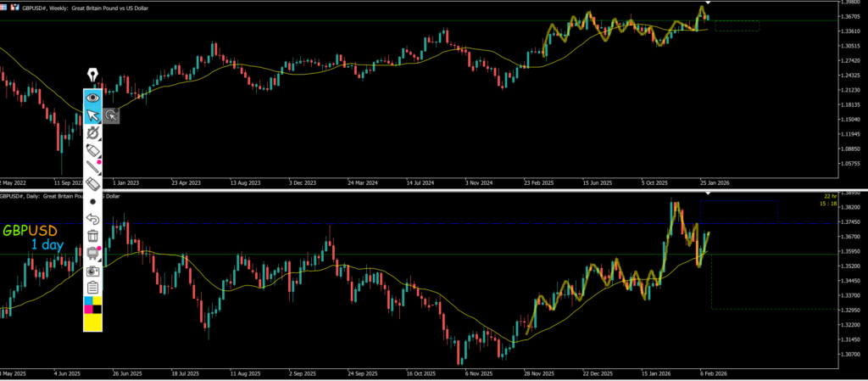The width and height of the screenshot is (868, 381).
Task: Clear drawings with the trash can icon
Action: coord(93,235)
